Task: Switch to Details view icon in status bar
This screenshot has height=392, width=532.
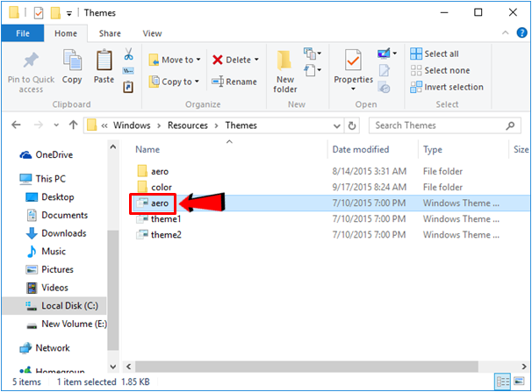Action: click(x=502, y=381)
